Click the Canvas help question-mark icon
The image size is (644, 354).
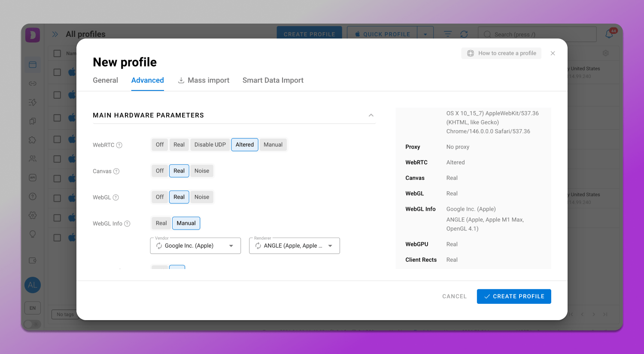point(116,171)
